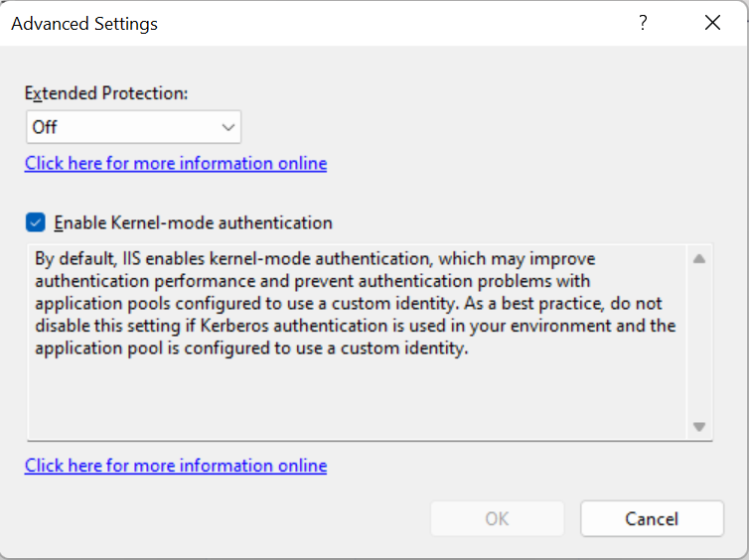Open the information link under Extended Protection
This screenshot has width=749, height=560.
click(x=176, y=163)
